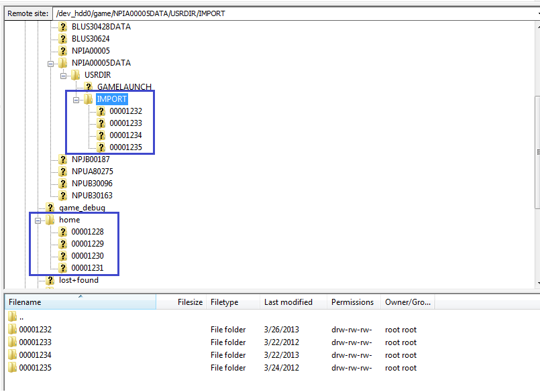
Task: Click the tree icon beside 00001234
Action: [x=101, y=135]
